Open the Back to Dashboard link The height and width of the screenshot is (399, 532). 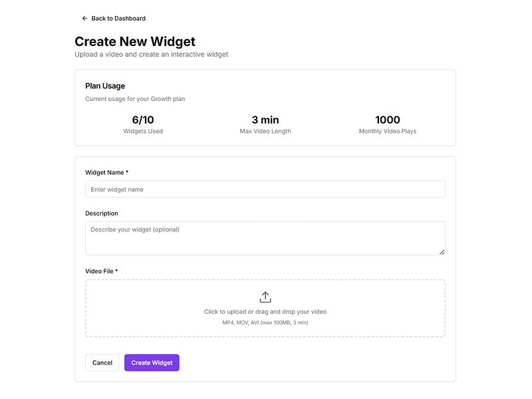tap(118, 18)
